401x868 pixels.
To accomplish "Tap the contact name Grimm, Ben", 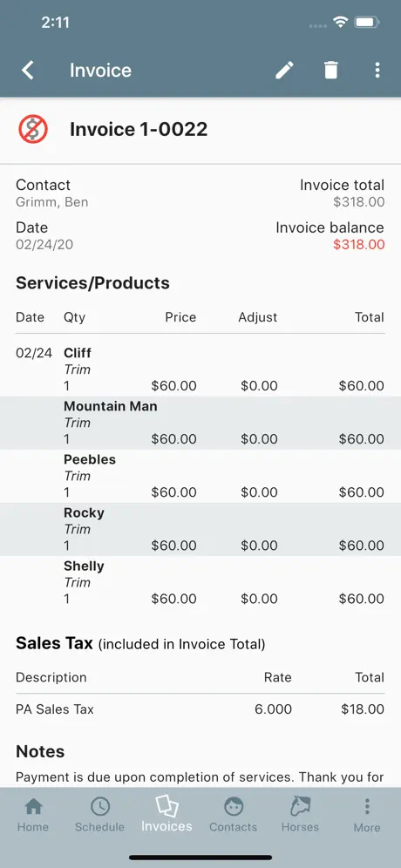I will (52, 202).
